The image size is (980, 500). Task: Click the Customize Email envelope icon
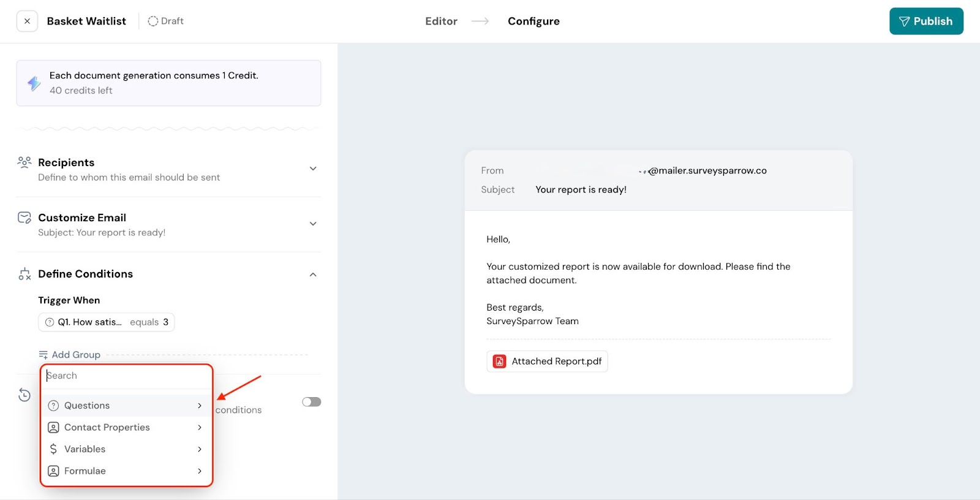coord(24,218)
